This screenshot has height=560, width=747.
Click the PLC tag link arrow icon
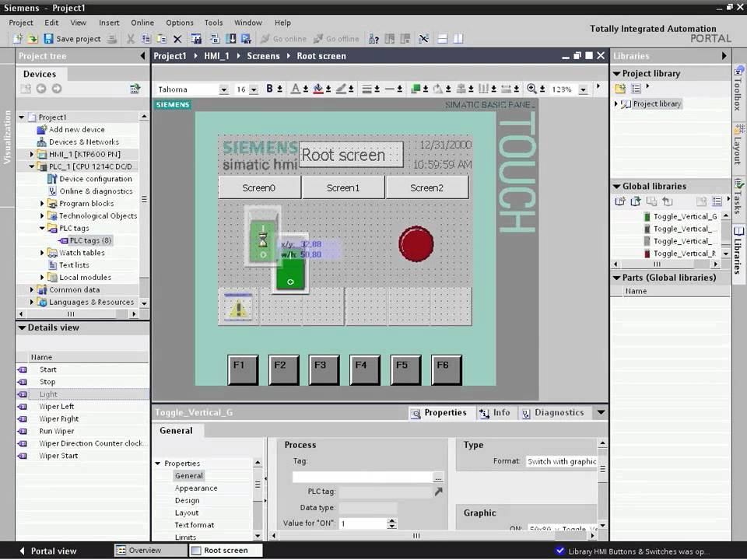[438, 492]
